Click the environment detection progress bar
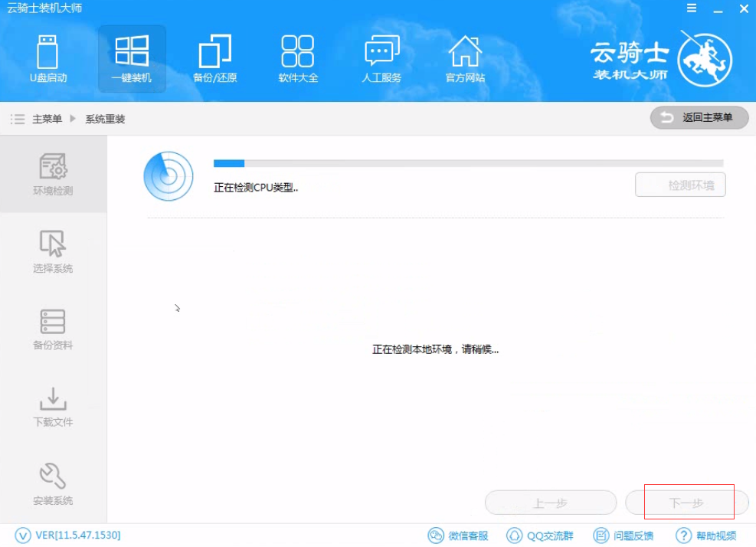 [467, 162]
